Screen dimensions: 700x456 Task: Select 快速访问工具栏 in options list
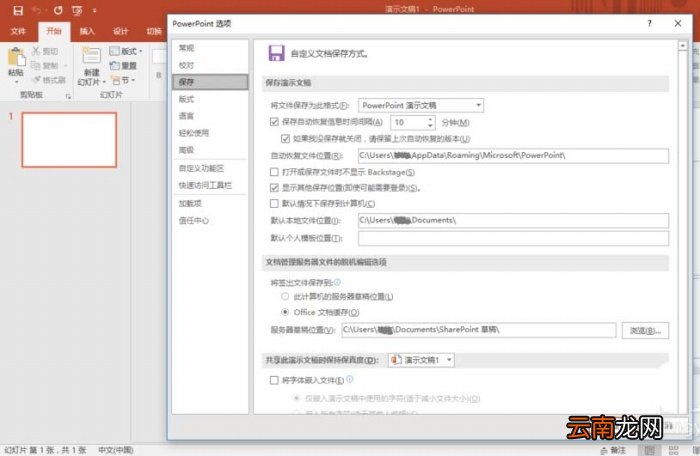(x=210, y=185)
